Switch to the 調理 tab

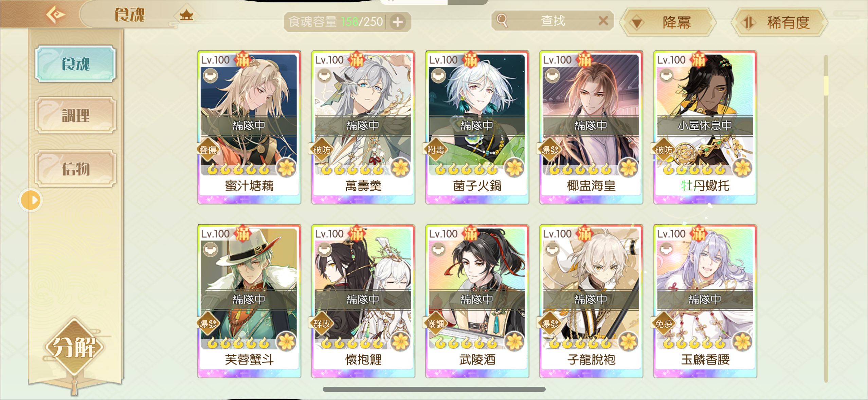tap(76, 115)
